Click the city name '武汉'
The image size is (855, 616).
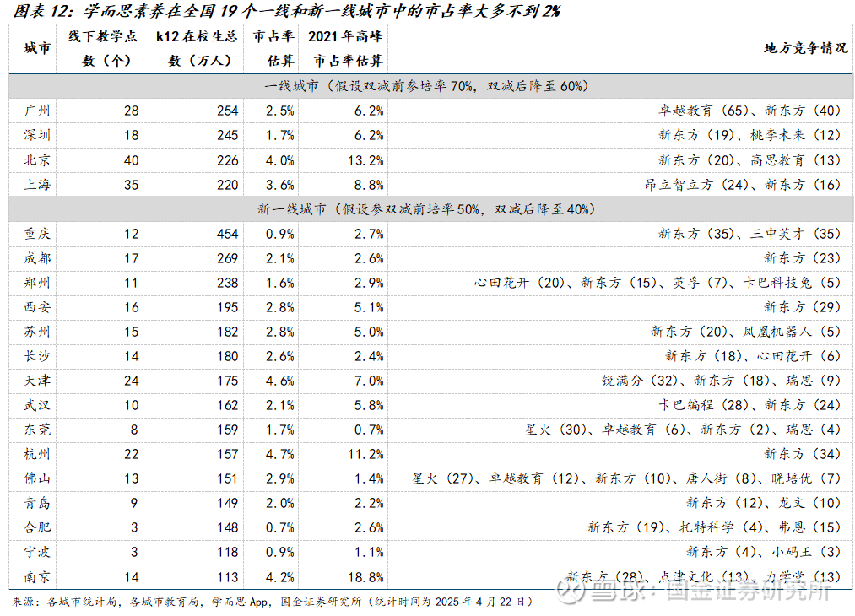[37, 406]
